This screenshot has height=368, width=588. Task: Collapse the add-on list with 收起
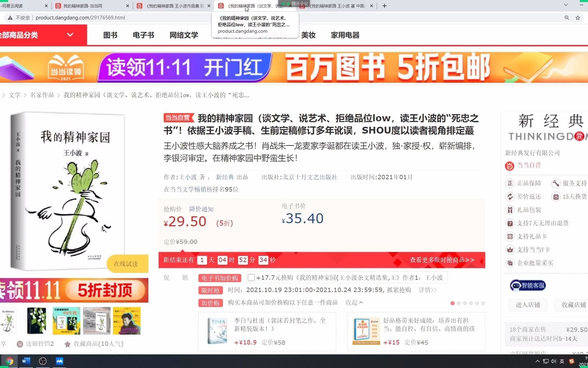click(354, 303)
